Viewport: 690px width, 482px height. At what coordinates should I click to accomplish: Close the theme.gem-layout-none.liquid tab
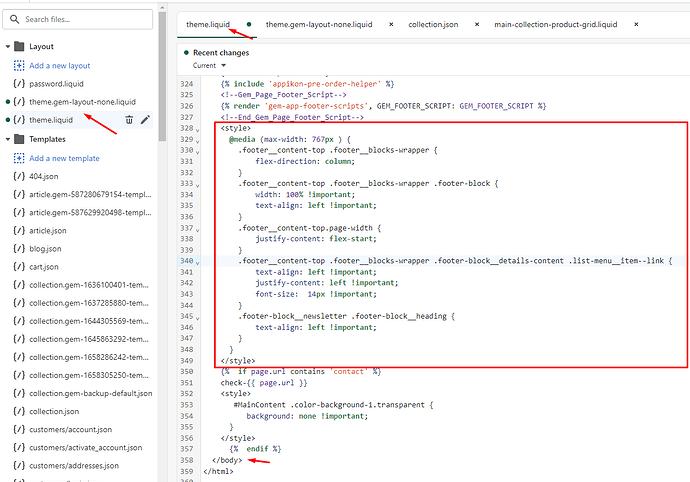(391, 24)
